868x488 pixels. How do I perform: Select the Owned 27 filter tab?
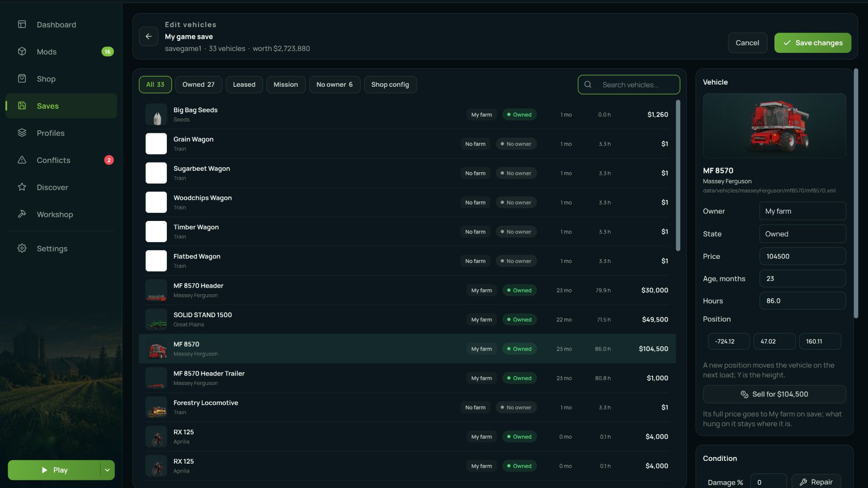[x=198, y=84]
